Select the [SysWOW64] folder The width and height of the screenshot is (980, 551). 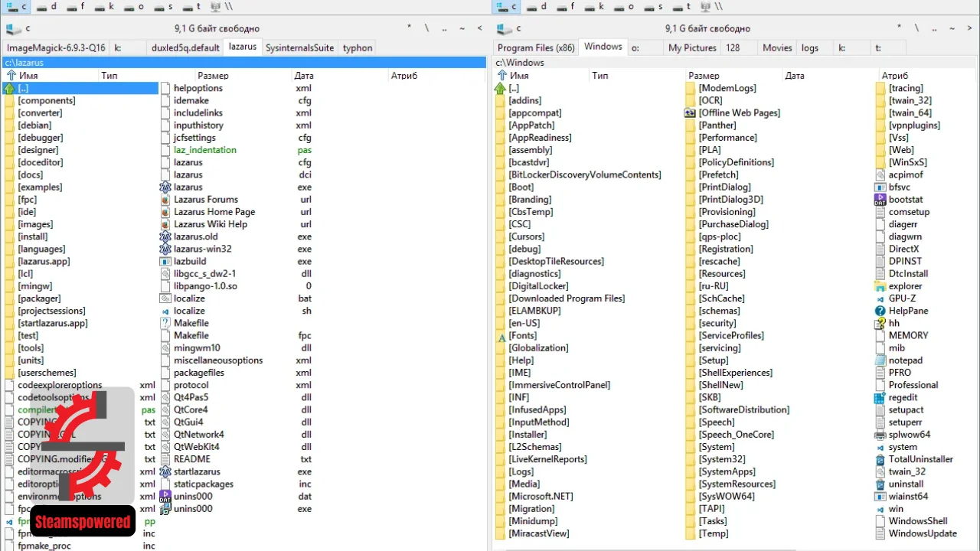tap(727, 496)
